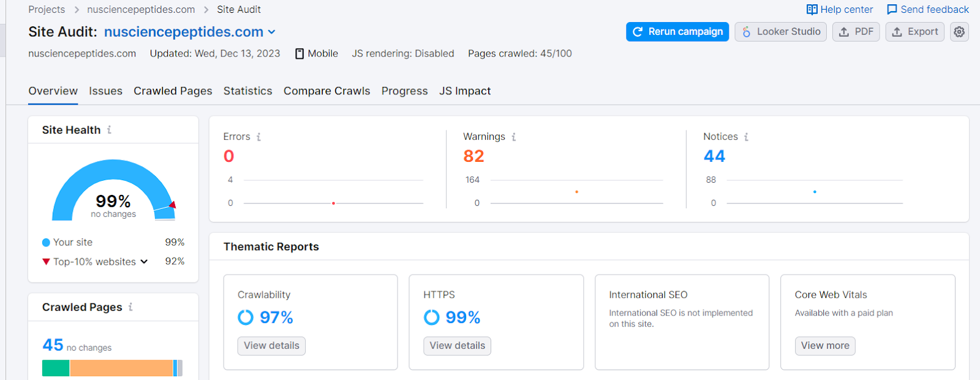This screenshot has width=980, height=380.
Task: Click the Export button
Action: coord(915,32)
